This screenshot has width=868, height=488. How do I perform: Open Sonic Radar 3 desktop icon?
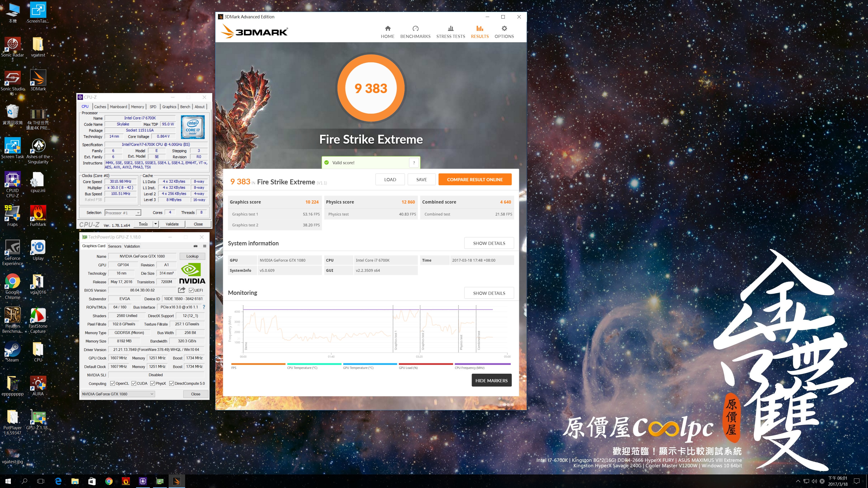coord(12,49)
